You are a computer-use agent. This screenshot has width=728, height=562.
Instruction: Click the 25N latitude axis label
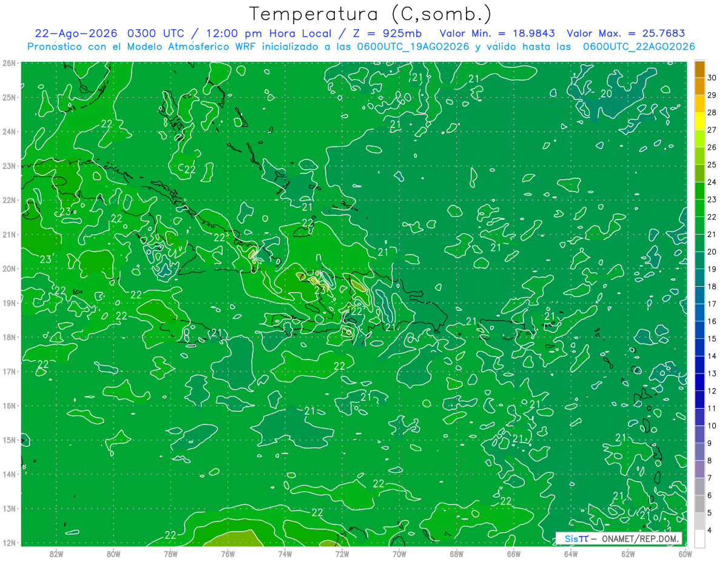click(x=9, y=97)
